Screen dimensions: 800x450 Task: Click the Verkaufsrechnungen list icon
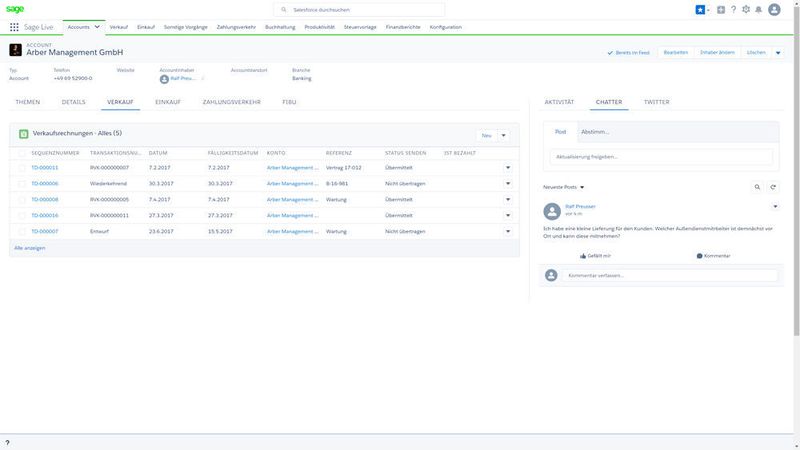pyautogui.click(x=23, y=134)
